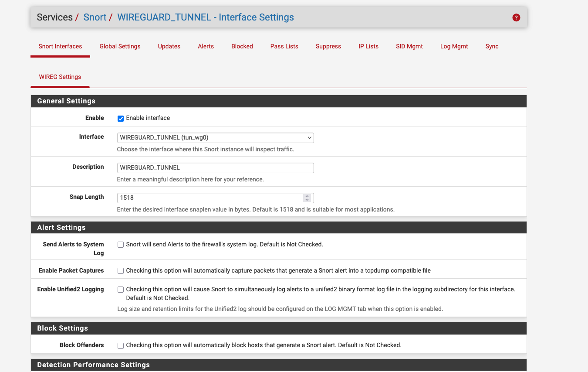This screenshot has height=372, width=588.
Task: Go to the Alerts tab
Action: 206,47
